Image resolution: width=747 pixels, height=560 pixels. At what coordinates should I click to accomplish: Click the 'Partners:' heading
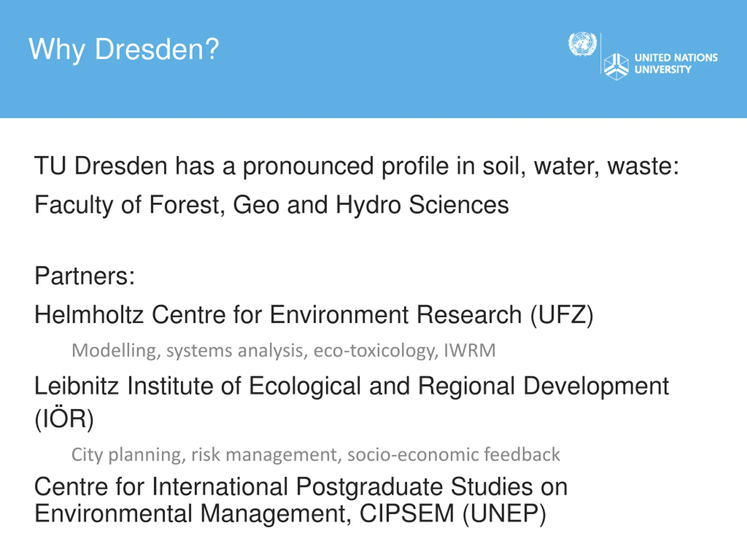pos(84,276)
